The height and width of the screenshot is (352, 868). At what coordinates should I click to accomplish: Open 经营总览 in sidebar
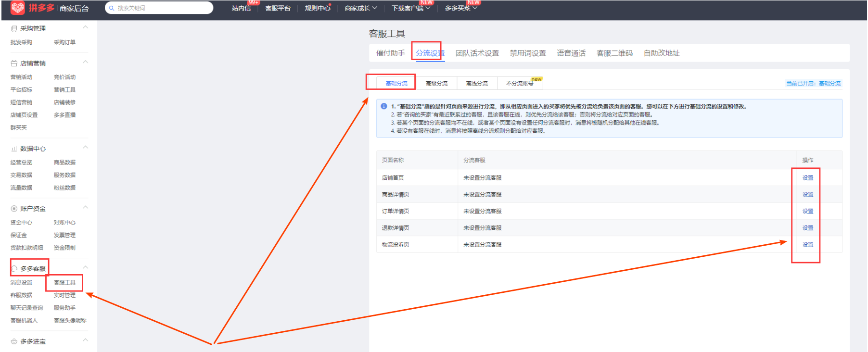[x=21, y=163]
